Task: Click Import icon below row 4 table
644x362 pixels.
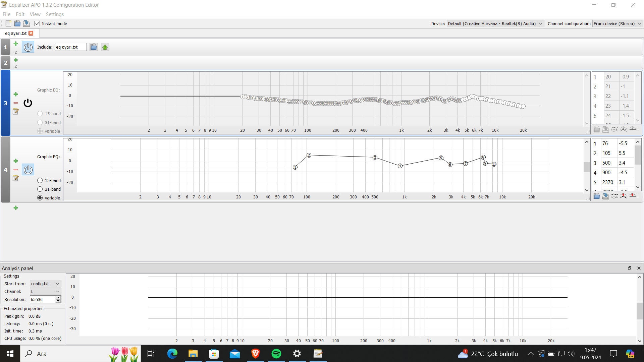Action: click(596, 196)
